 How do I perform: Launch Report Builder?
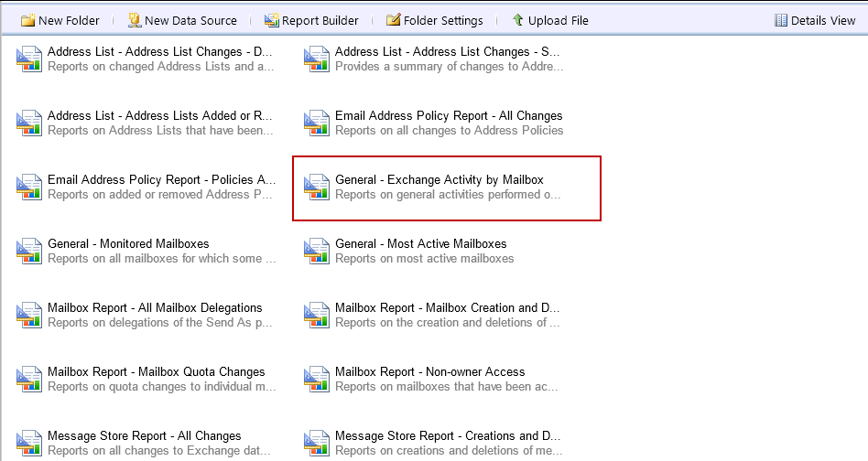320,20
